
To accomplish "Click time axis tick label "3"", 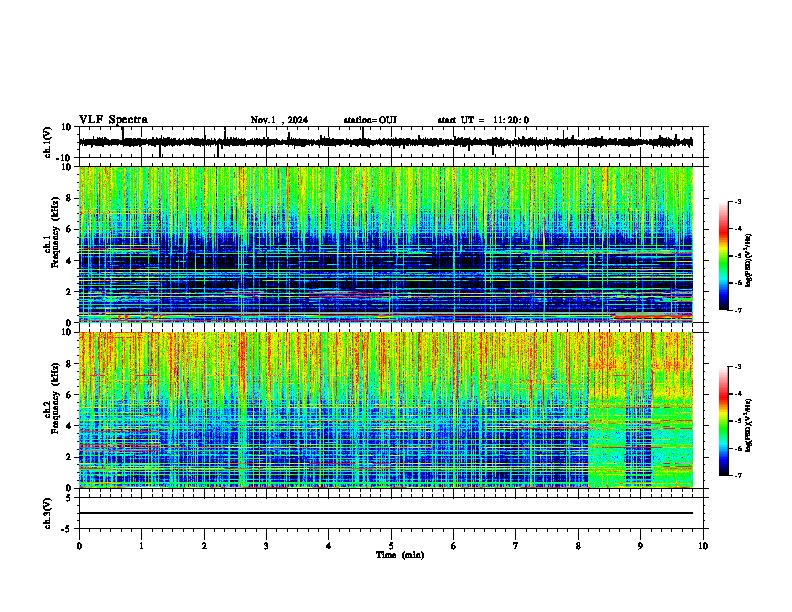I will tap(266, 546).
